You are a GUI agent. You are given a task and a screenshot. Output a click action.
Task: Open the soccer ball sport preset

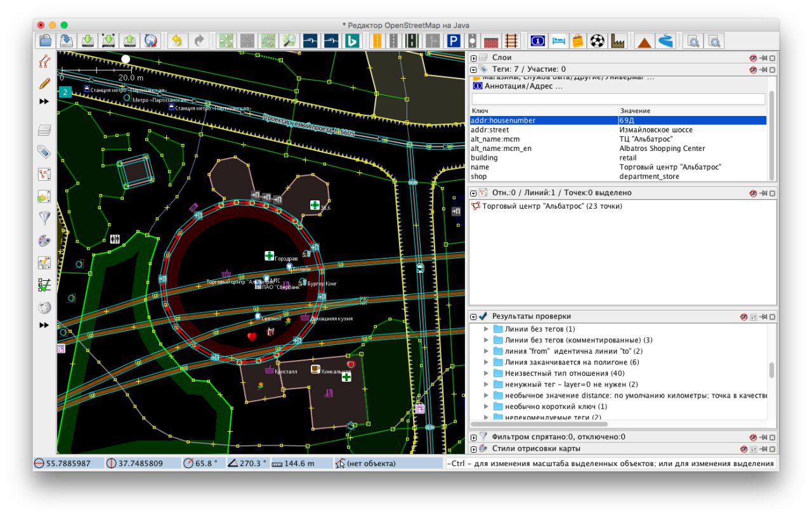[597, 41]
